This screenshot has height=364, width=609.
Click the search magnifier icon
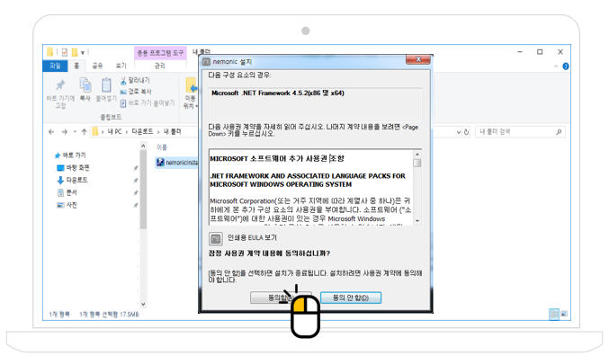(x=559, y=132)
